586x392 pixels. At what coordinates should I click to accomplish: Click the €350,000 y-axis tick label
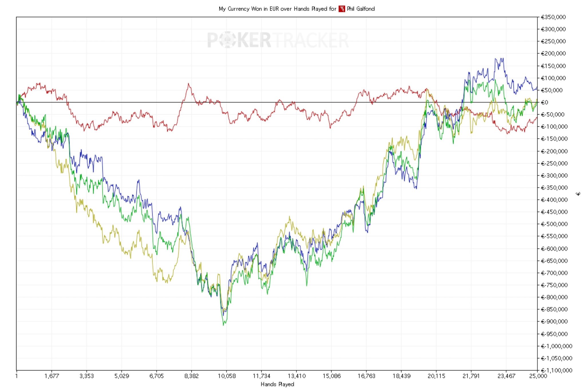coord(553,17)
